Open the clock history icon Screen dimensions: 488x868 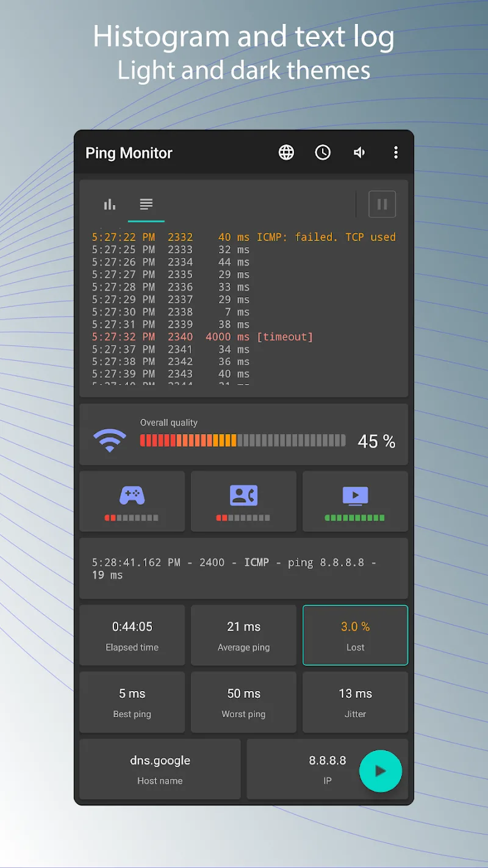(323, 153)
